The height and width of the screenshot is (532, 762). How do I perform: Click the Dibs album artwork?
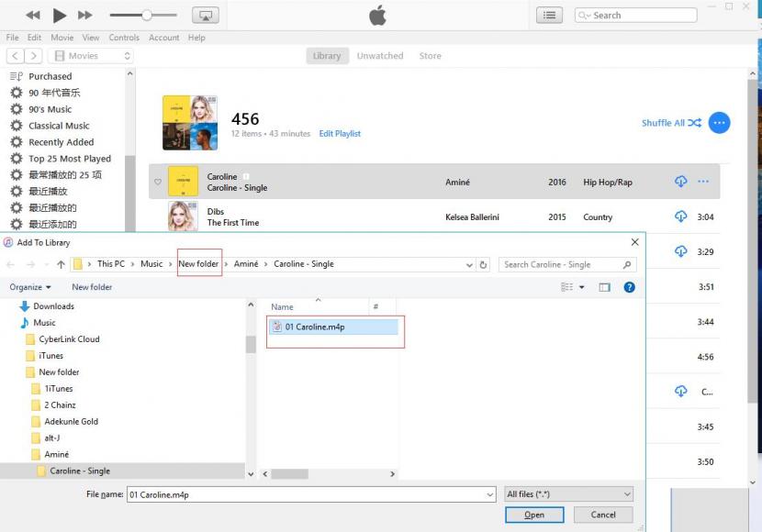coord(184,216)
